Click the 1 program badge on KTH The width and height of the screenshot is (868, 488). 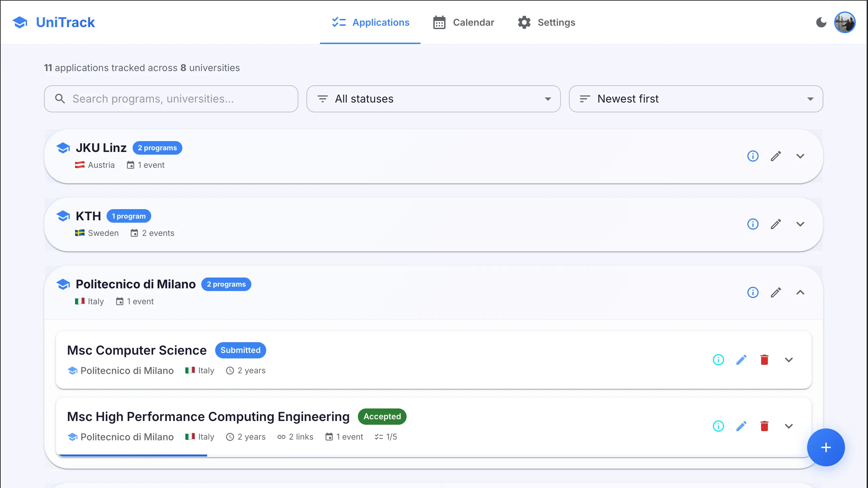(x=129, y=216)
